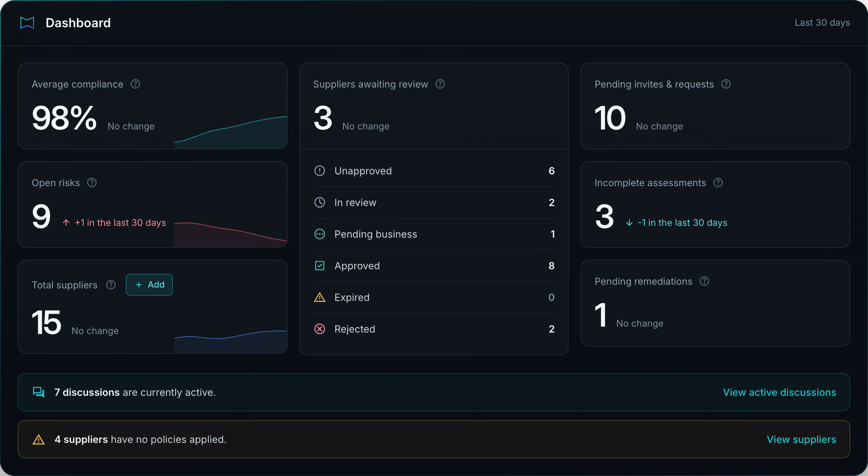This screenshot has width=868, height=476.
Task: Click the Open risks red trend chart
Action: (231, 235)
